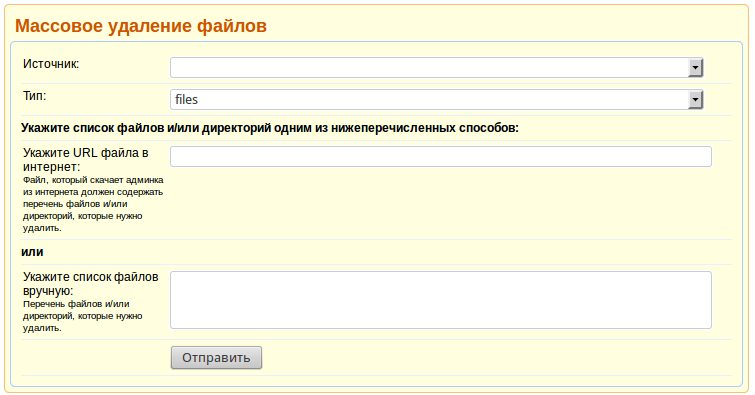Click the Укажите список файлов вручную label
The width and height of the screenshot is (755, 395).
coord(91,284)
